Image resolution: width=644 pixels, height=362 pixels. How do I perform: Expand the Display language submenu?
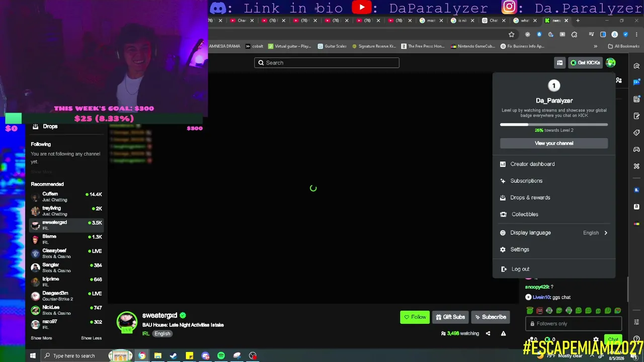pos(553,233)
